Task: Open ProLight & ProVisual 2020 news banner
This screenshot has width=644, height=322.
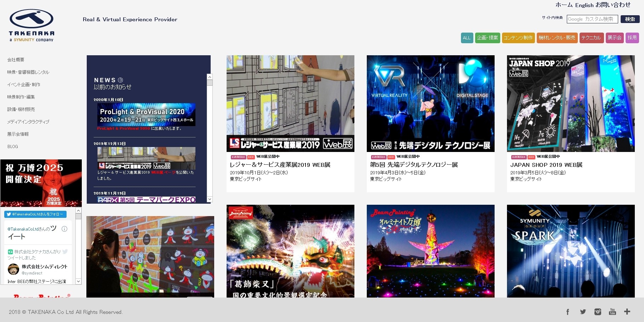Action: [x=146, y=115]
